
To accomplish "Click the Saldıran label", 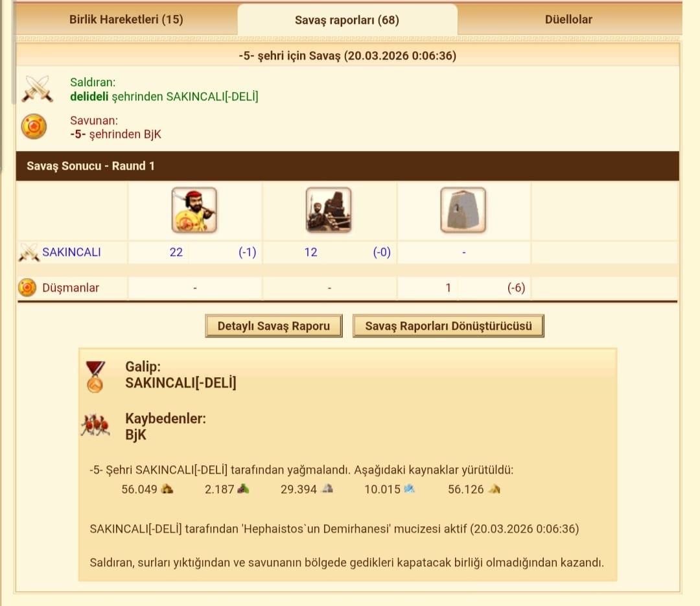I will (93, 82).
